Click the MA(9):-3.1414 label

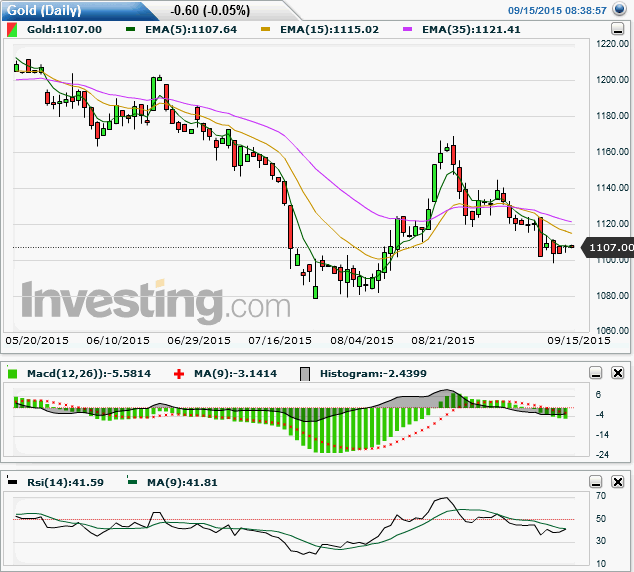(235, 374)
